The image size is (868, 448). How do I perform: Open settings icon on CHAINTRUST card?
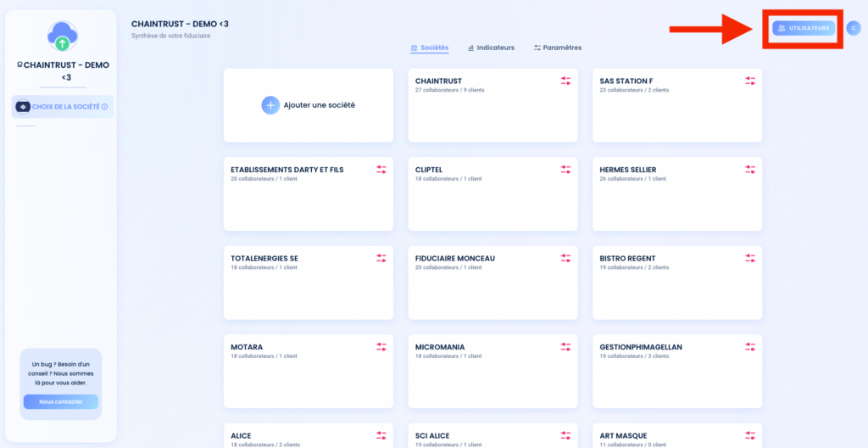[x=565, y=81]
